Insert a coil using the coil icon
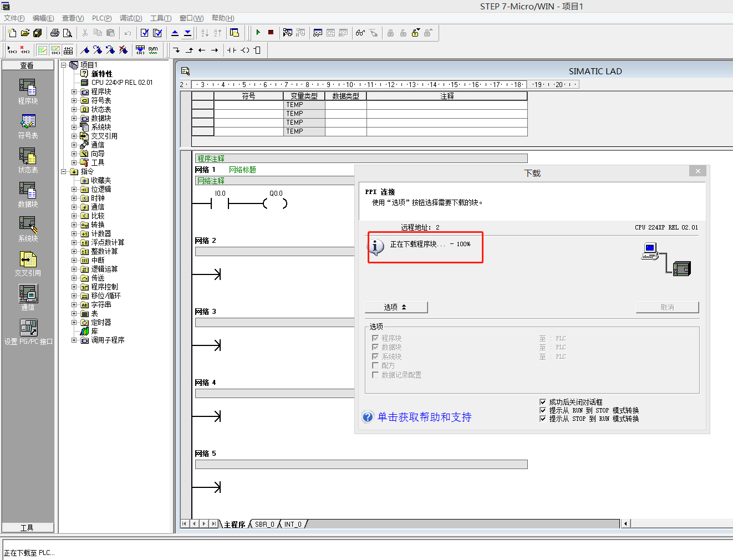This screenshot has height=560, width=733. pos(245,50)
